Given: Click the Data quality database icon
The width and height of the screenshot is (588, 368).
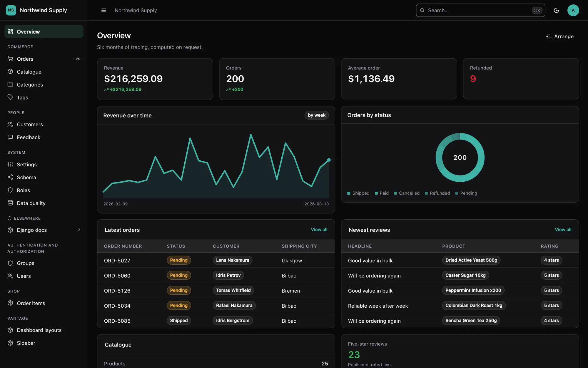Looking at the screenshot, I should pyautogui.click(x=10, y=203).
